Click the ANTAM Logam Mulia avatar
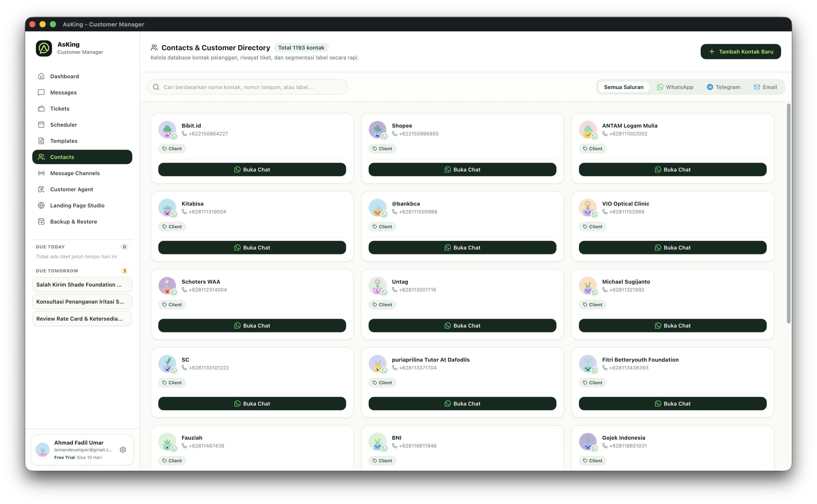 (588, 130)
